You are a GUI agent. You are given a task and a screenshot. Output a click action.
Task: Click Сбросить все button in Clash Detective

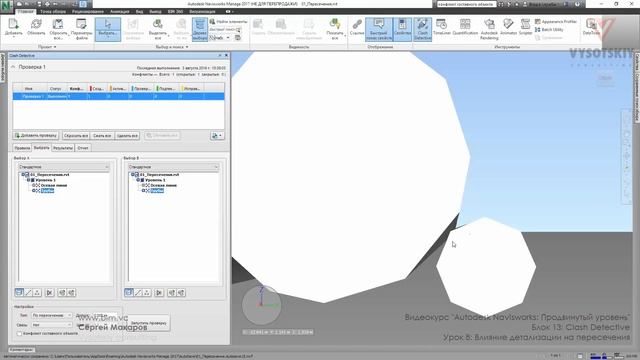(x=76, y=136)
